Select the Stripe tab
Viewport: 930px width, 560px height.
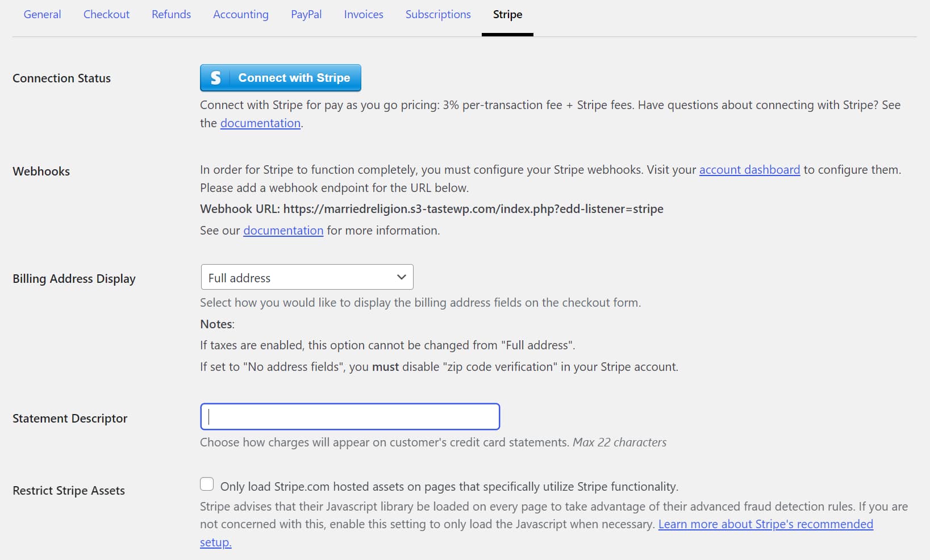[507, 14]
